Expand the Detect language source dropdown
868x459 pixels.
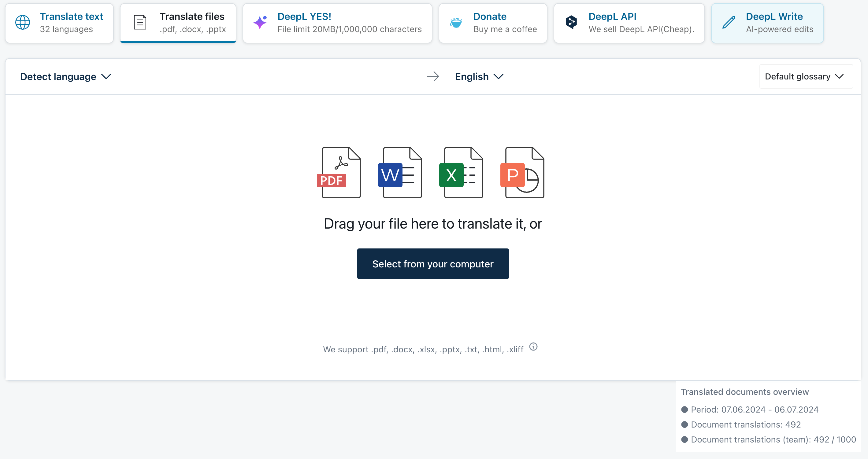[x=66, y=77]
